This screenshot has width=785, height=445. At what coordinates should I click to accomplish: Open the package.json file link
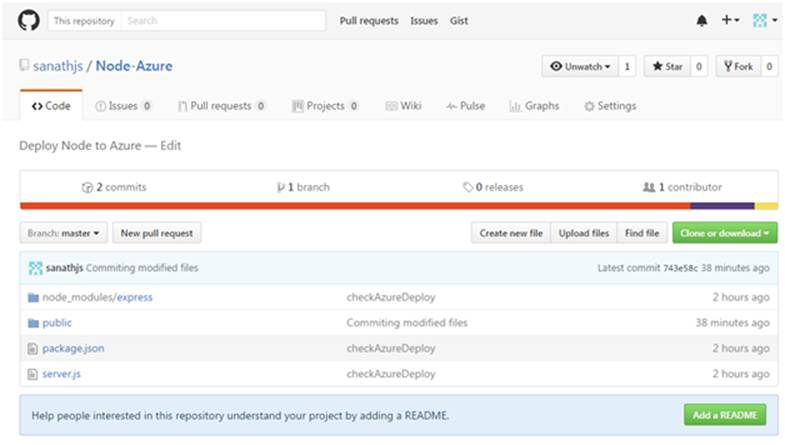[74, 348]
